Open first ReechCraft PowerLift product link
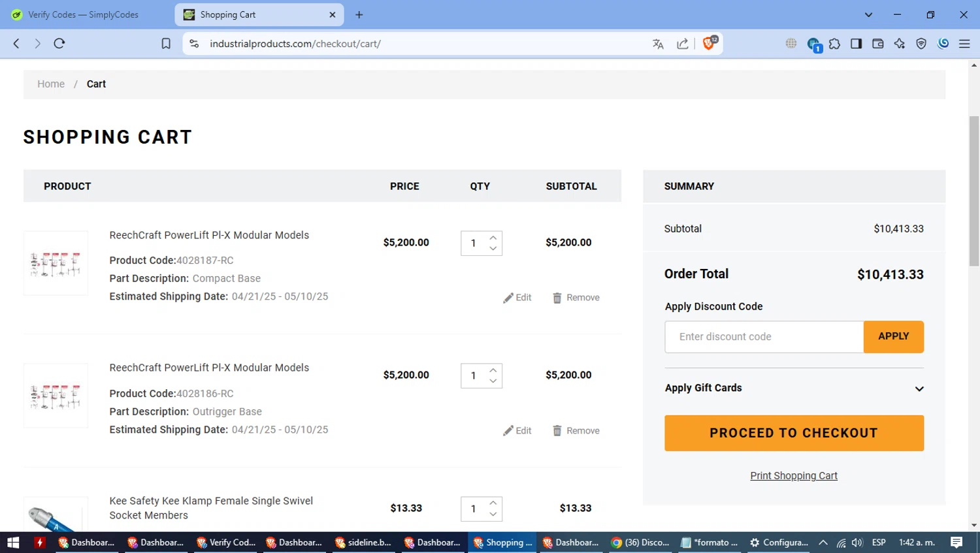Image resolution: width=980 pixels, height=553 pixels. pos(209,235)
